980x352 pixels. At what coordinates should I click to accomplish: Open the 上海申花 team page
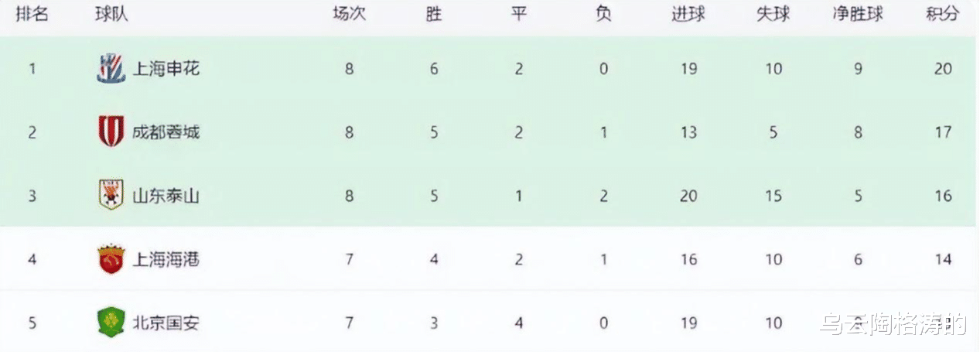[x=166, y=69]
